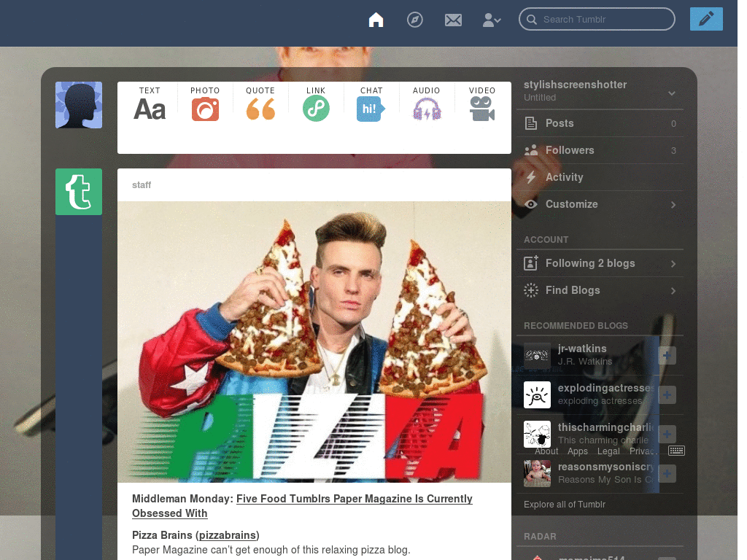747x560 pixels.
Task: Create a new Audio post
Action: point(426,104)
